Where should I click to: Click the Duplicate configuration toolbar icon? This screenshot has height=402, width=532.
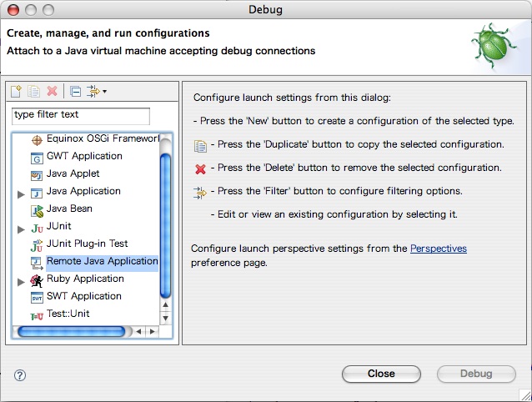pos(34,91)
